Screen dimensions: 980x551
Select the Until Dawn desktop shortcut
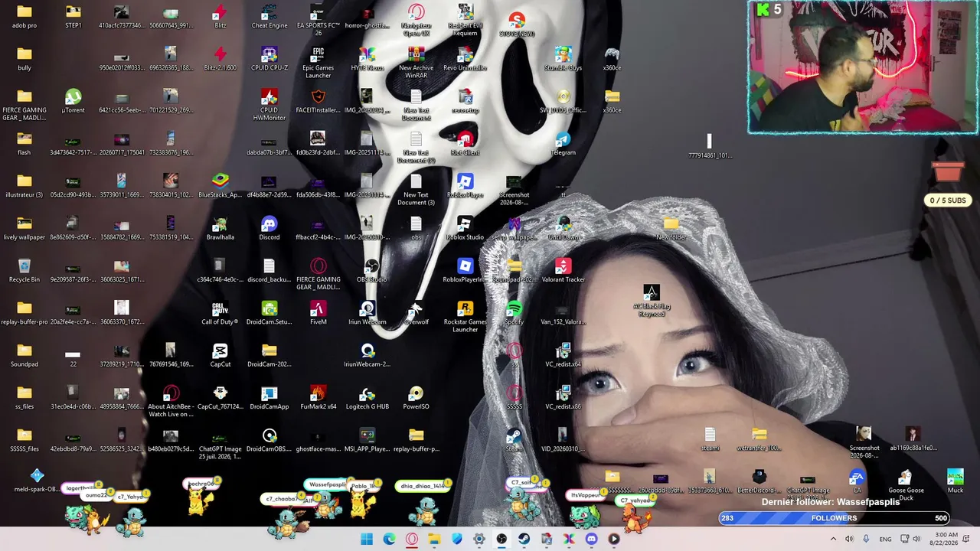pos(563,228)
